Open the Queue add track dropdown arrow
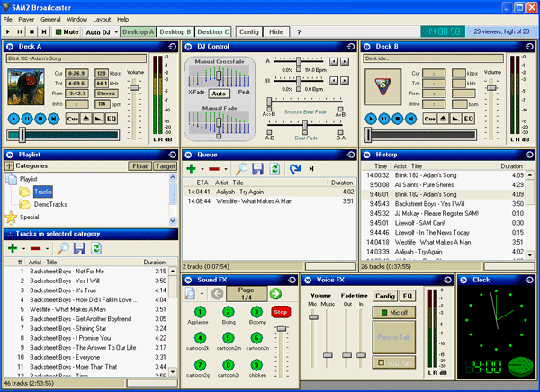 [202, 169]
